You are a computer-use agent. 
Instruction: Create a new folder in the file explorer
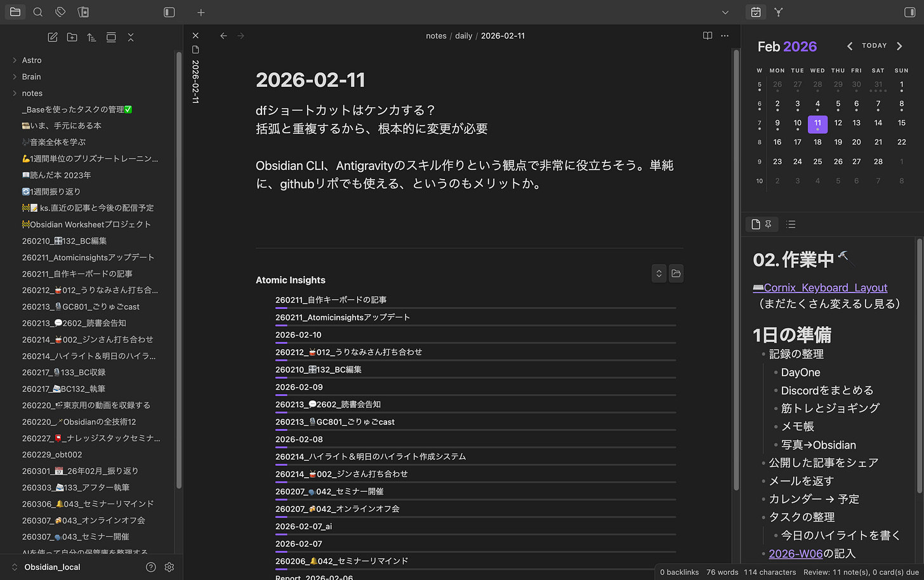[x=72, y=37]
